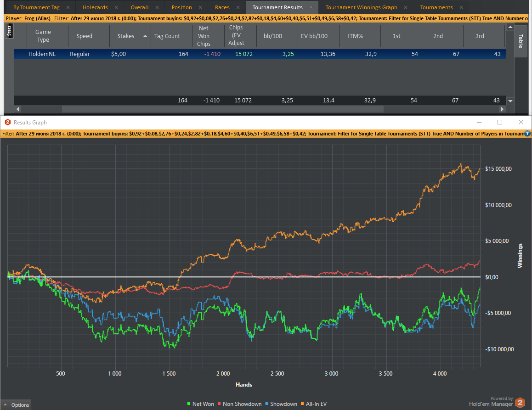Click the table's down scroll arrow
532x410 pixels.
pos(510,101)
